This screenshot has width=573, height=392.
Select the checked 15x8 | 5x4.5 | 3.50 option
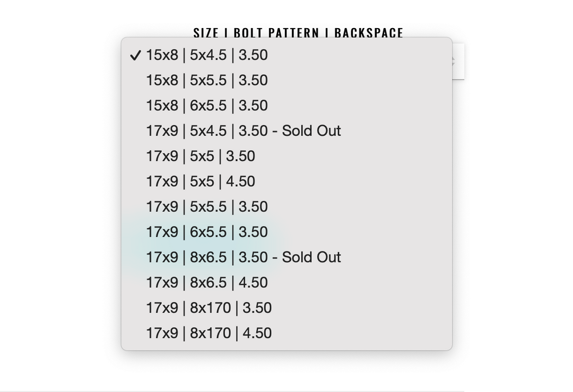click(286, 55)
